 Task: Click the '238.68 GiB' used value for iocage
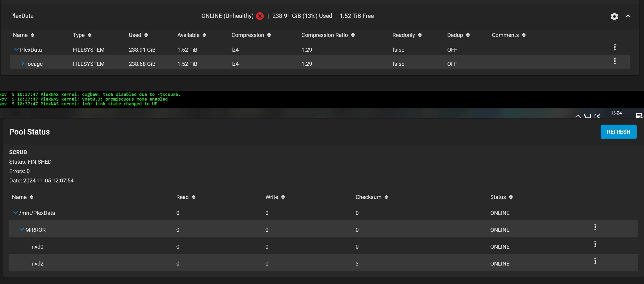pos(142,64)
